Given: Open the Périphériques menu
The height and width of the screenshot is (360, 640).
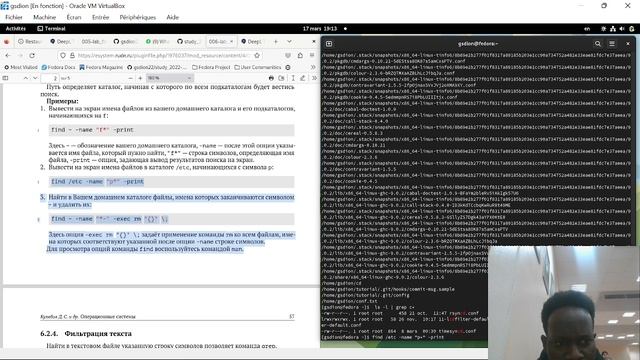Looking at the screenshot, I should pyautogui.click(x=138, y=17).
